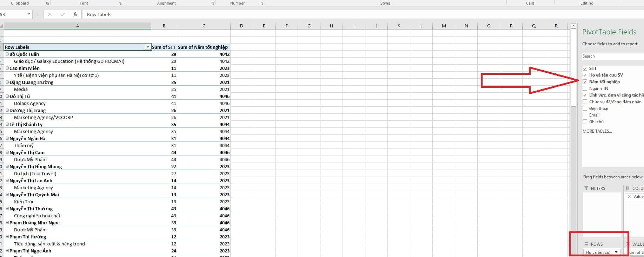This screenshot has width=644, height=257.
Task: Collapse the Đặng Quang Trường group
Action: click(7, 82)
